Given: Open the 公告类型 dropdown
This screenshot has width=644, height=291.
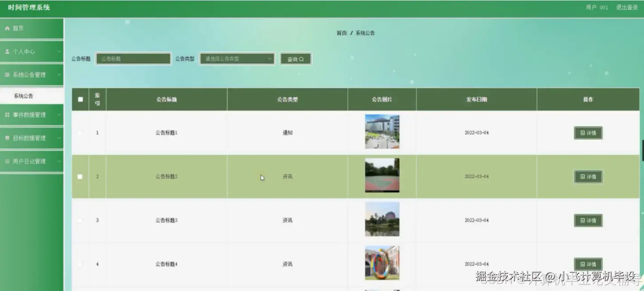Looking at the screenshot, I should [237, 59].
